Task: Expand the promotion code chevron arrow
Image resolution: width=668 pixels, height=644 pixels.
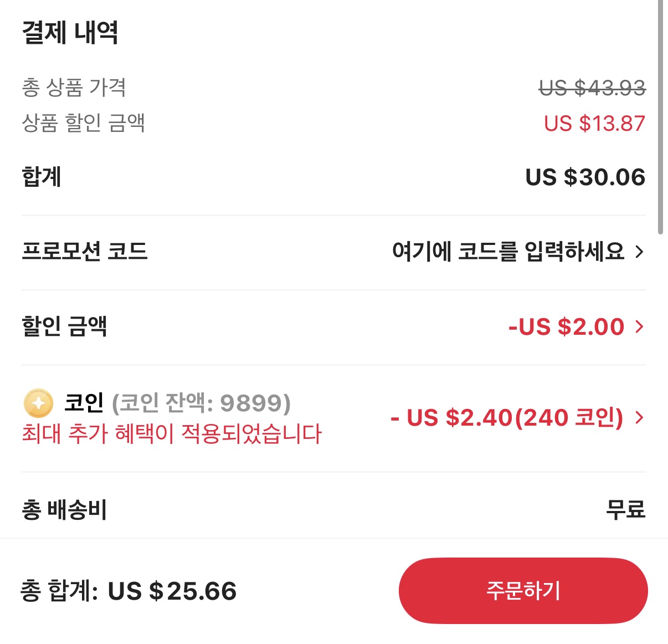Action: coord(640,252)
